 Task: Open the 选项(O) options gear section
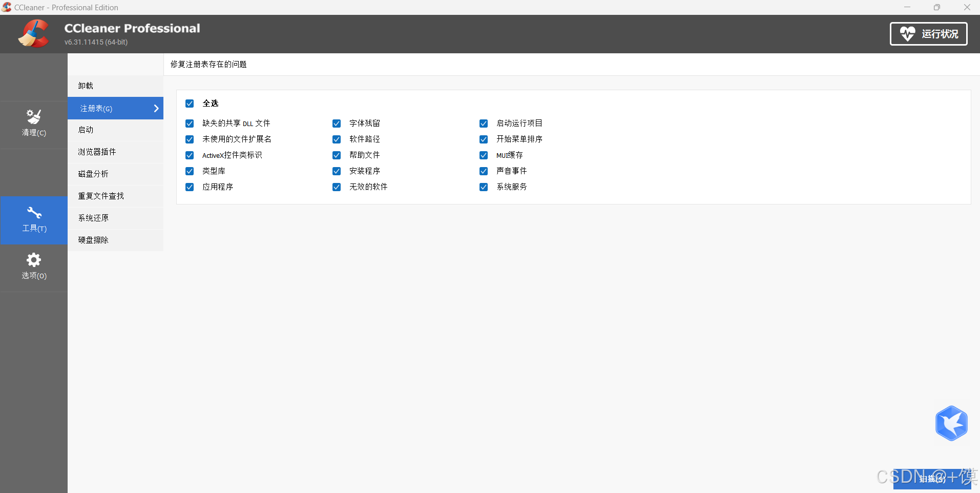click(x=34, y=268)
